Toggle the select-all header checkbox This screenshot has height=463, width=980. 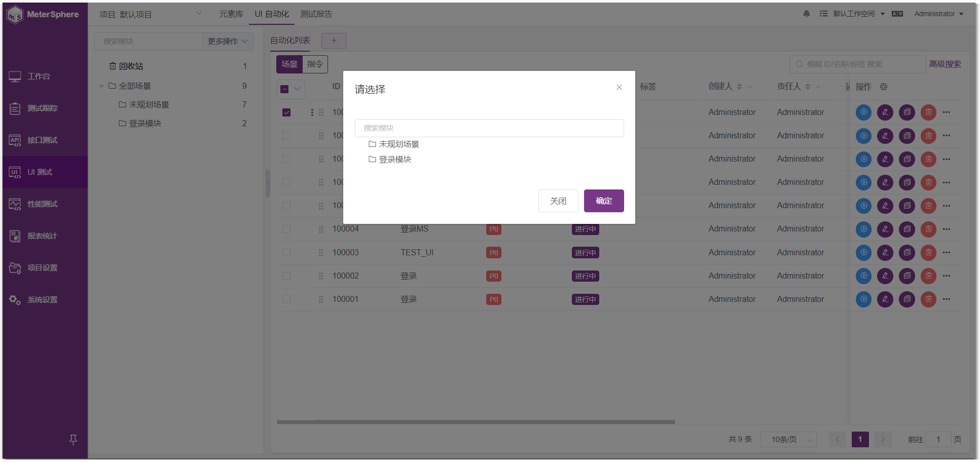(284, 89)
